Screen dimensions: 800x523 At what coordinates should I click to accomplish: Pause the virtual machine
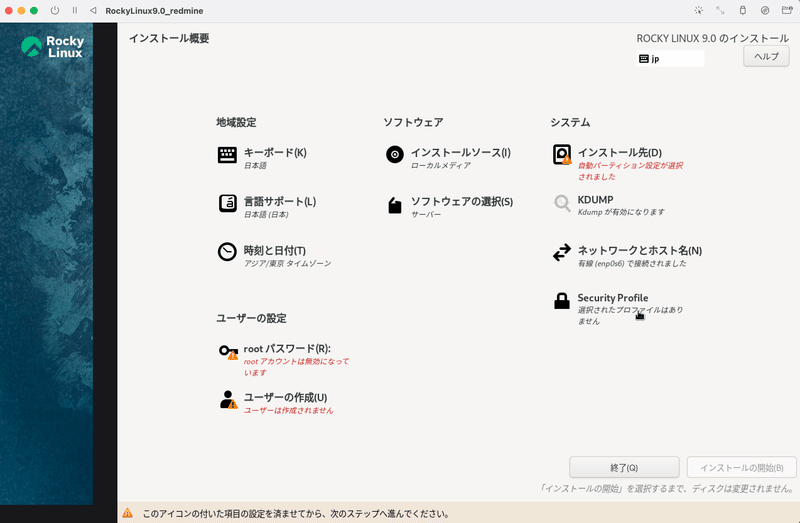click(x=75, y=10)
